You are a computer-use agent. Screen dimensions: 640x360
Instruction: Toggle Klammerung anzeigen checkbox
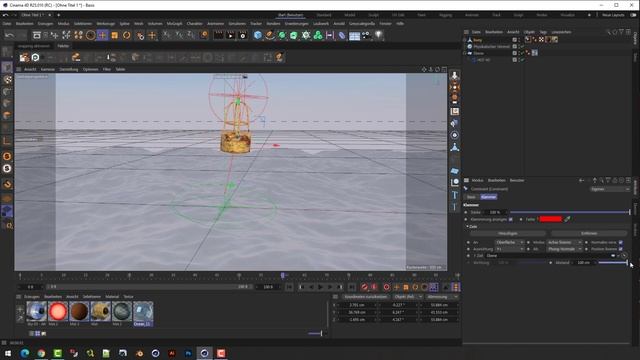[511, 219]
